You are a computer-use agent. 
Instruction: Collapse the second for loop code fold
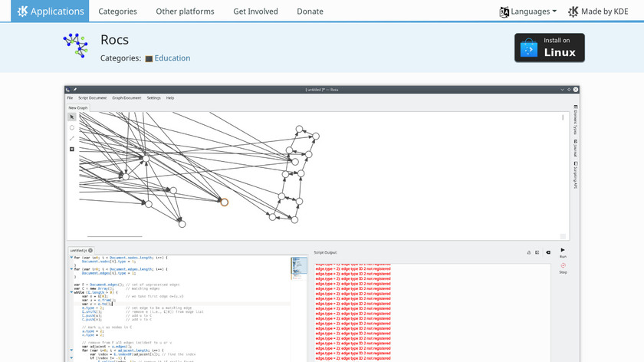click(x=71, y=269)
